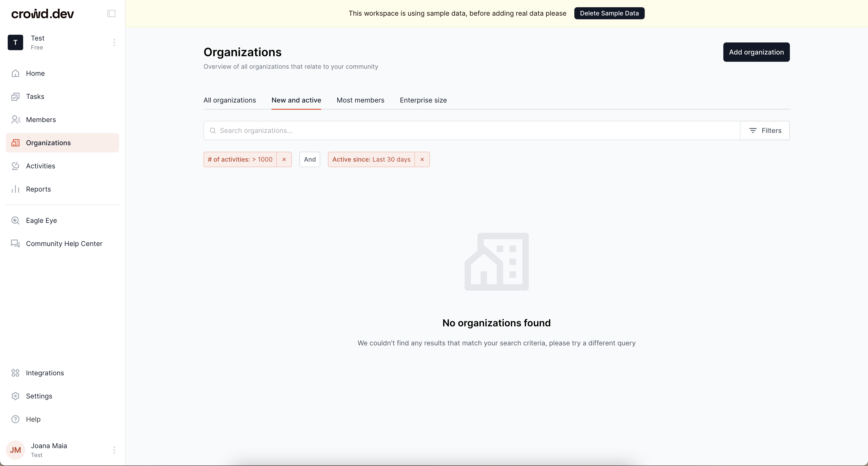Edit the Active since Last 30 days filter
868x466 pixels.
click(x=371, y=159)
